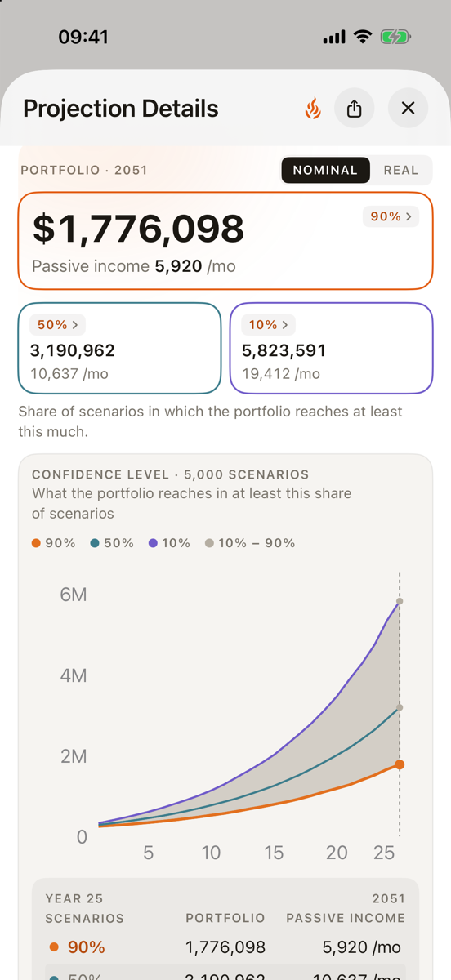The width and height of the screenshot is (451, 980).
Task: Tap year 25 on the chart axis
Action: (384, 853)
